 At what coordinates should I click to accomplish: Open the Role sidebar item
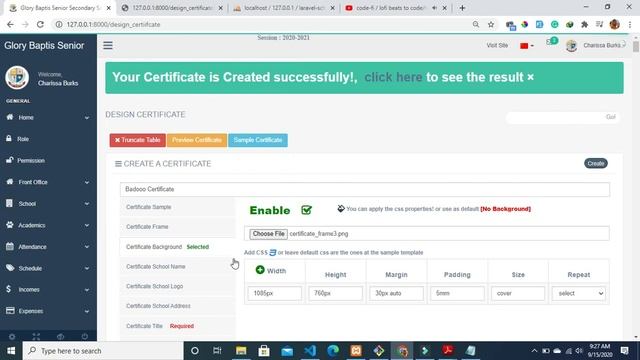tap(48, 139)
